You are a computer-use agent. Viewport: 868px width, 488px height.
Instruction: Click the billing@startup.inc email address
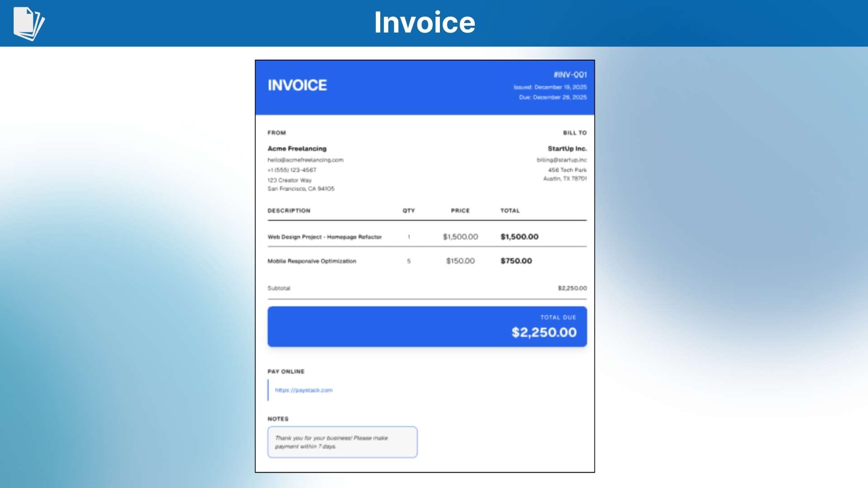click(561, 160)
